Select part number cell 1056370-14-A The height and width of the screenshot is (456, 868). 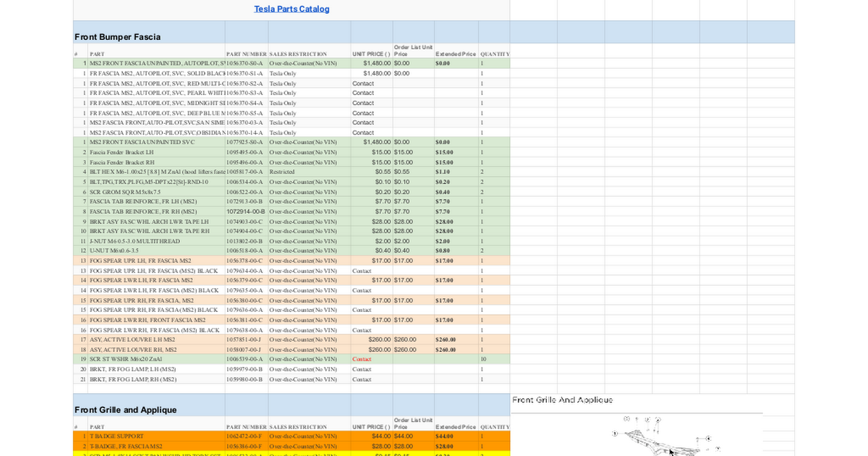pos(247,132)
